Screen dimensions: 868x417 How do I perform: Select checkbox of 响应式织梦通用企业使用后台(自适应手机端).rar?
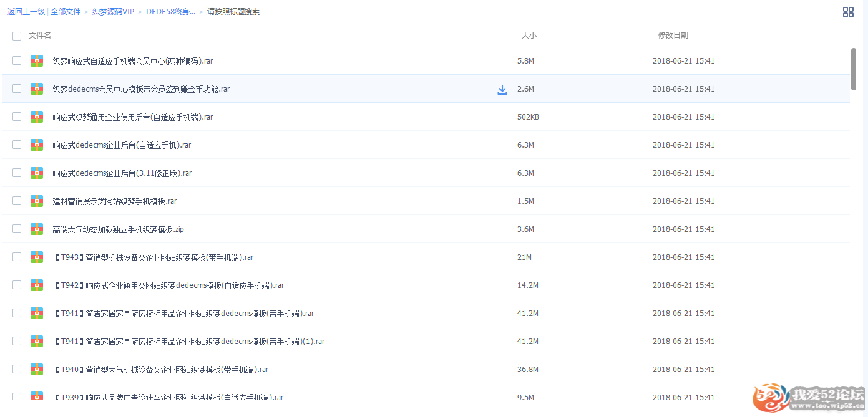tap(17, 117)
